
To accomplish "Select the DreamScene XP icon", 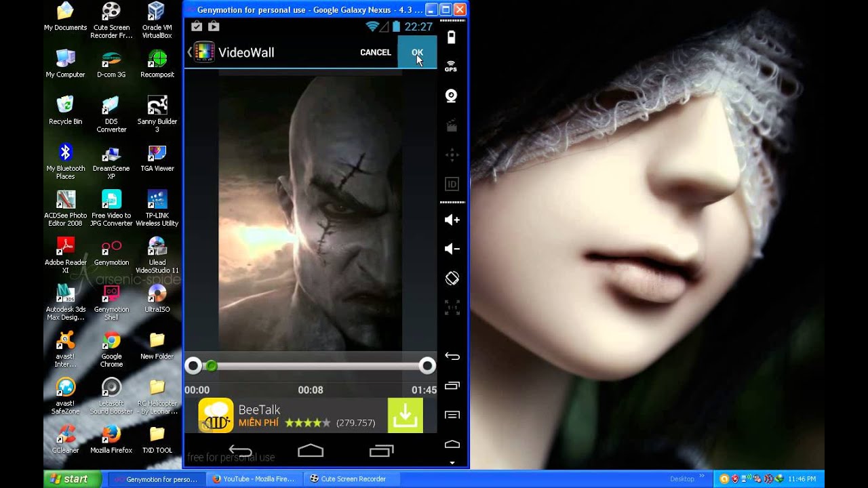I will 111,161.
